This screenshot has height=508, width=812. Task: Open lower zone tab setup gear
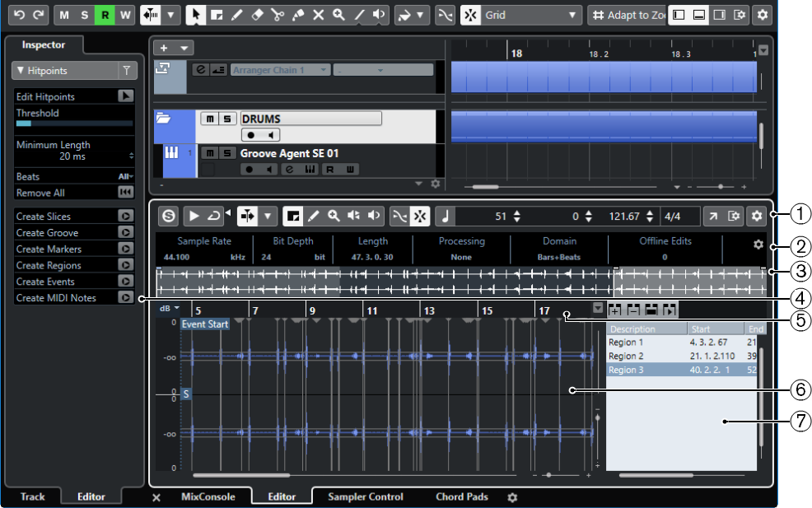[x=512, y=497]
